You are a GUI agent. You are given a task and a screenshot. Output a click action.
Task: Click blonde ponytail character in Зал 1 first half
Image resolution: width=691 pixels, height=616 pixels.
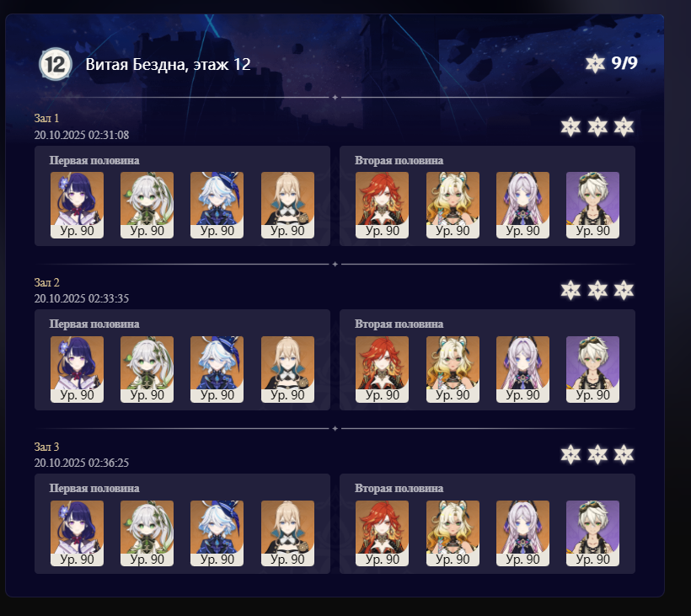coord(287,205)
